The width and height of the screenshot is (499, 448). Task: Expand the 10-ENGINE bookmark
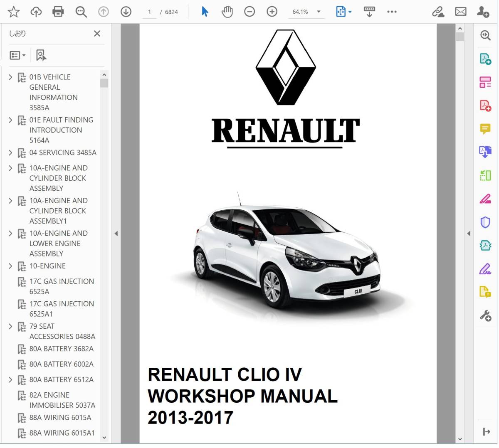[10, 266]
